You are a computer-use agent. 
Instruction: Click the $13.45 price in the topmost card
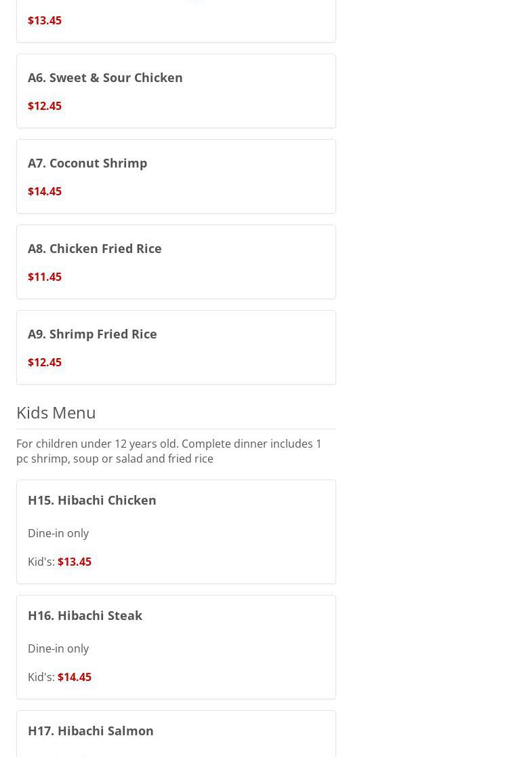click(45, 20)
